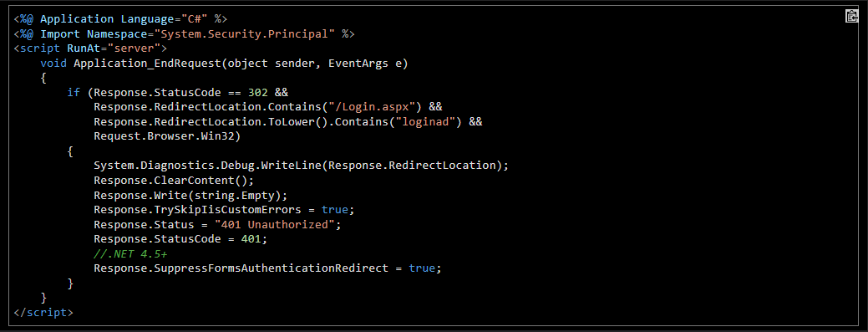Click the "C#" Language attribute value
868x332 pixels.
click(194, 19)
